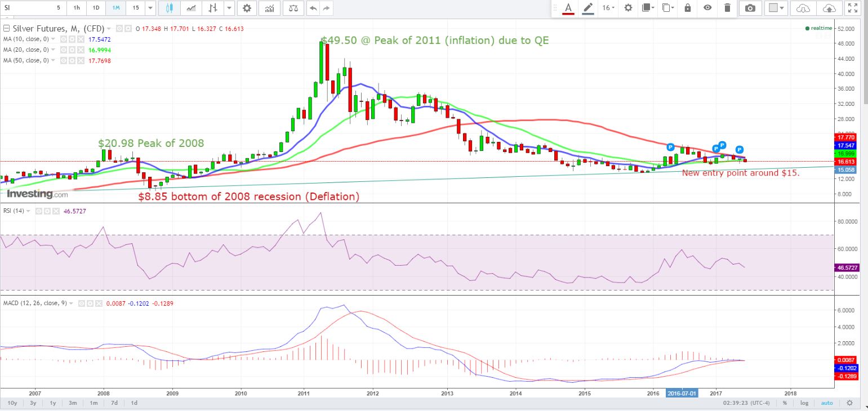Toggle the log scale
This screenshot has width=868, height=411.
click(x=804, y=403)
